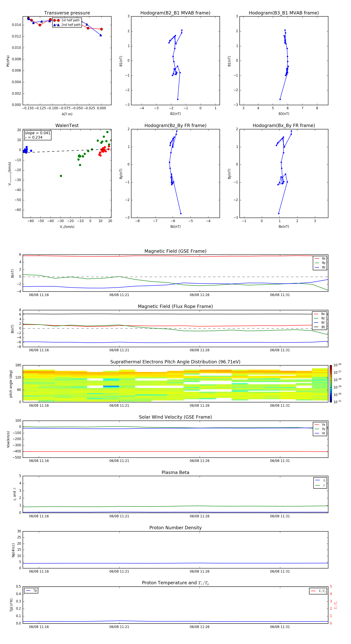
Task: Click the 'slope = 0.041' annotation
Action: click(x=38, y=133)
